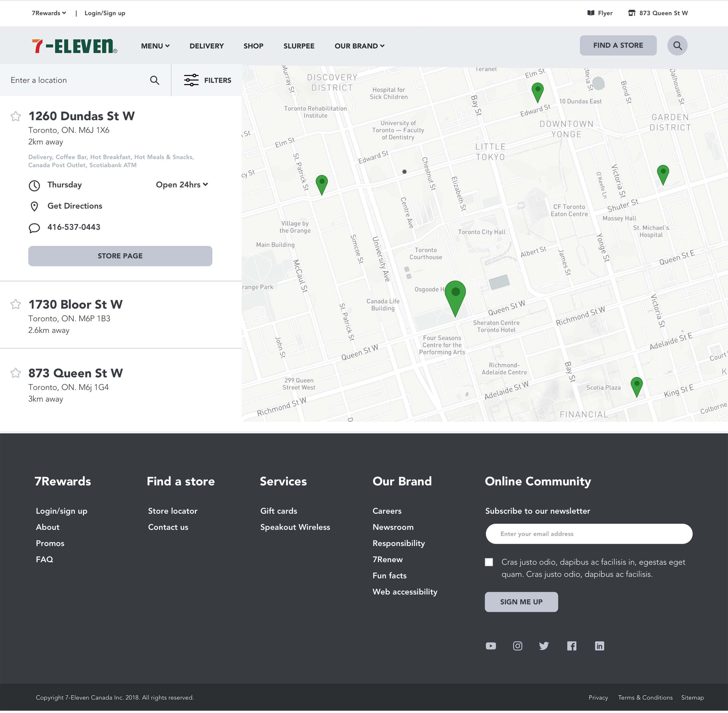
Task: Go to SLURPEE in the navigation
Action: (298, 46)
